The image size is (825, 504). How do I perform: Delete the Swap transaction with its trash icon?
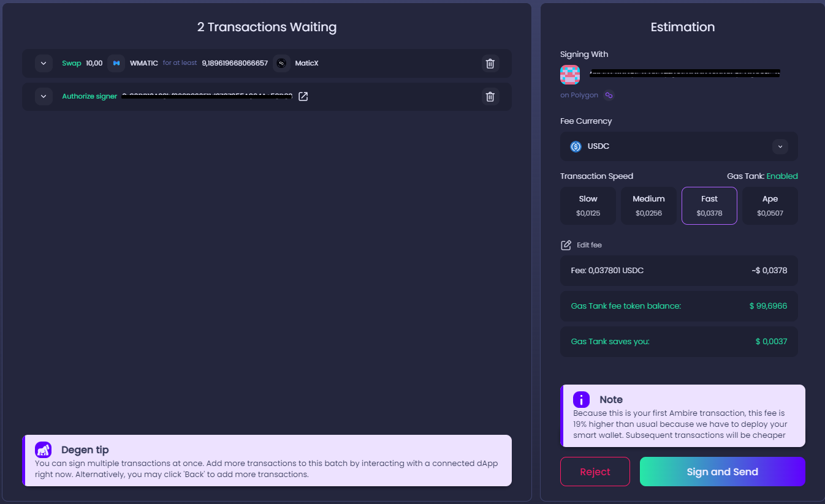490,63
